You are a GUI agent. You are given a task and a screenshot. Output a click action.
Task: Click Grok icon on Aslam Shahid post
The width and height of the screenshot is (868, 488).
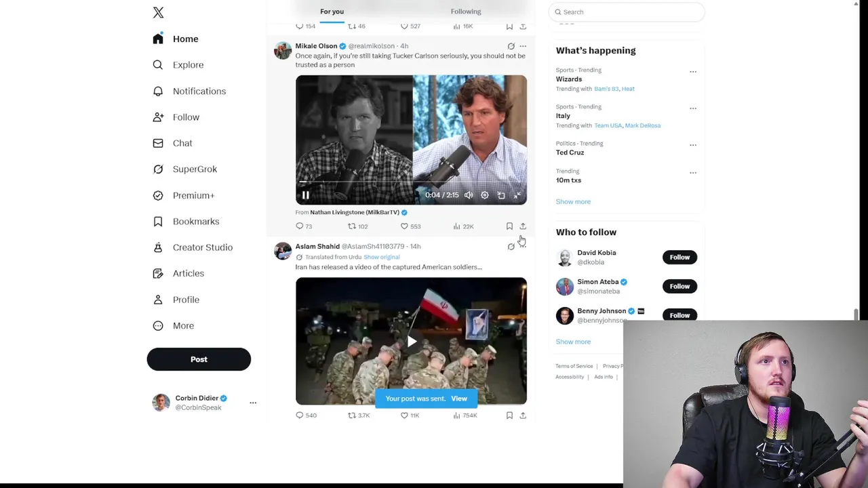coord(511,247)
